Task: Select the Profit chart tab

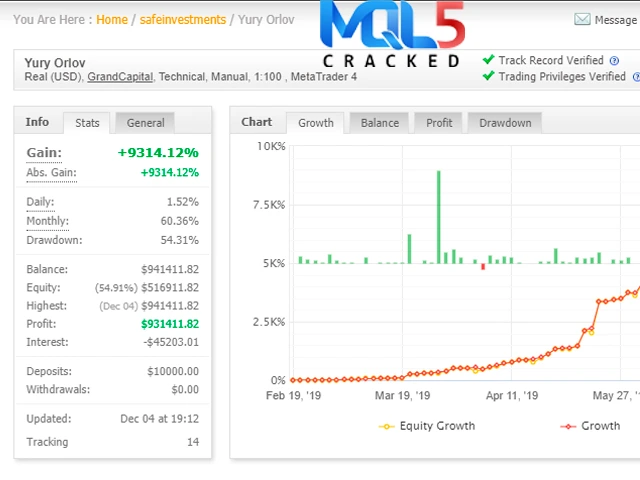Action: (439, 123)
